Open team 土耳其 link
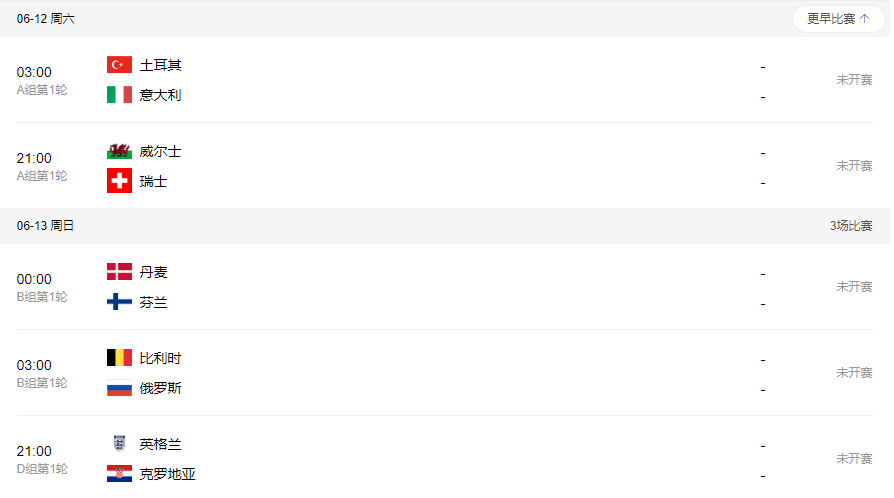894x498 pixels. 160,65
